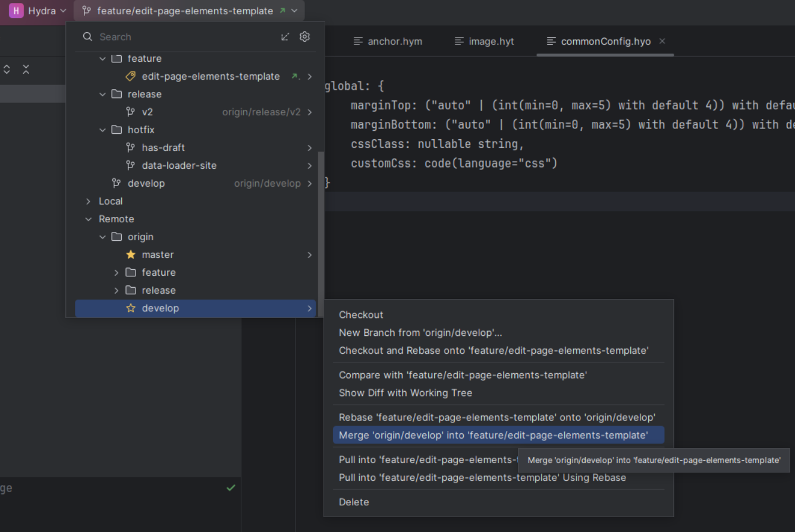This screenshot has height=532, width=795.
Task: Switch to the anchor.hym tab
Action: tap(388, 42)
